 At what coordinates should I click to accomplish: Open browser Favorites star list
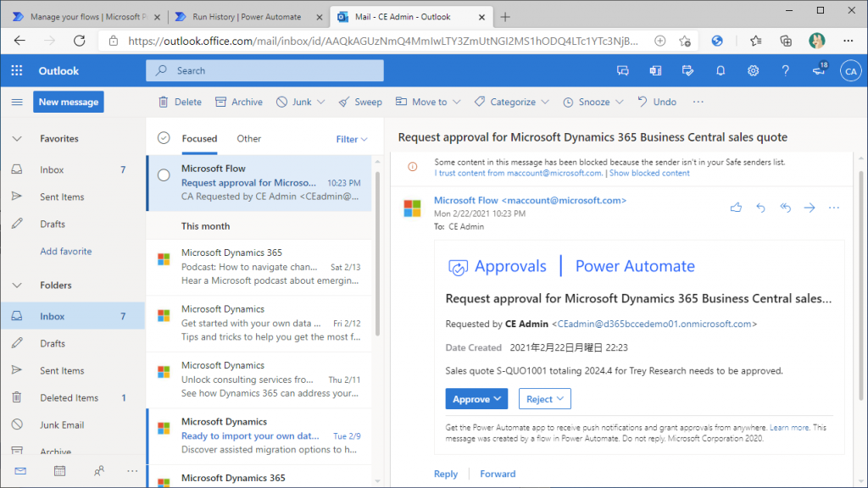(755, 41)
